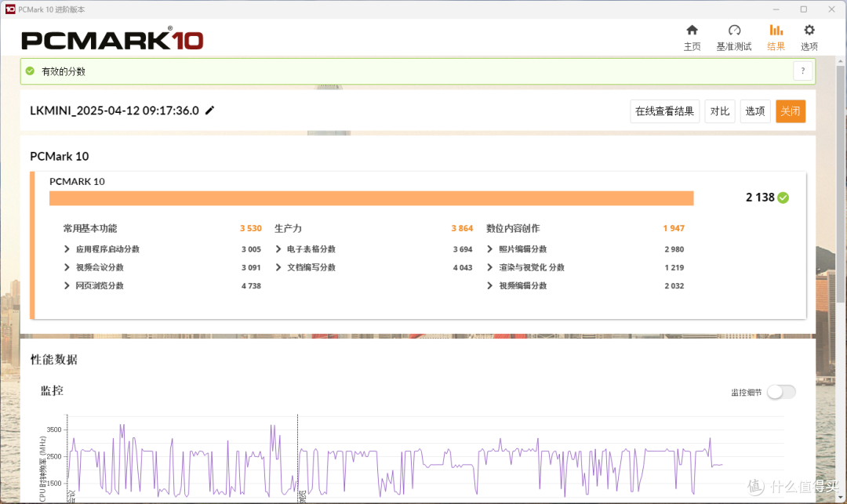Expand 视频编辑分数 row
The width and height of the screenshot is (847, 504).
[490, 285]
